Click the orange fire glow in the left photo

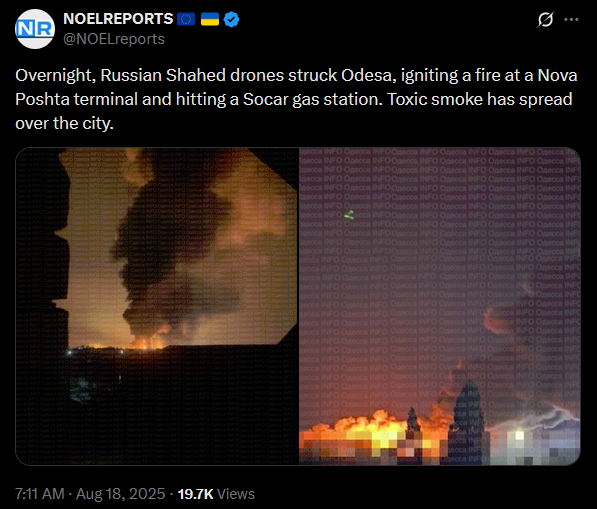150,339
